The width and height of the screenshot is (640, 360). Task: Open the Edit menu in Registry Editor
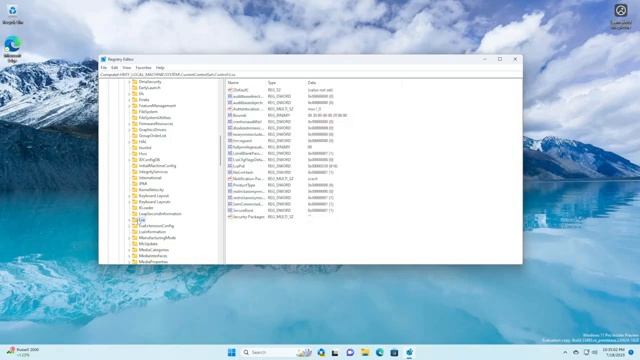115,68
